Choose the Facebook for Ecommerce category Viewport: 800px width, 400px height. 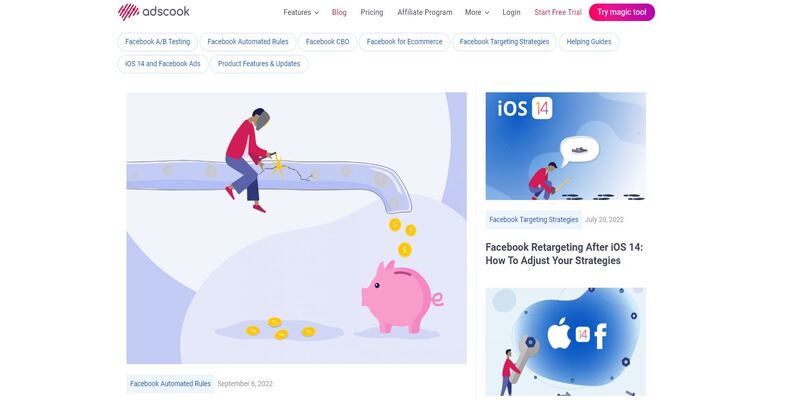pyautogui.click(x=405, y=42)
